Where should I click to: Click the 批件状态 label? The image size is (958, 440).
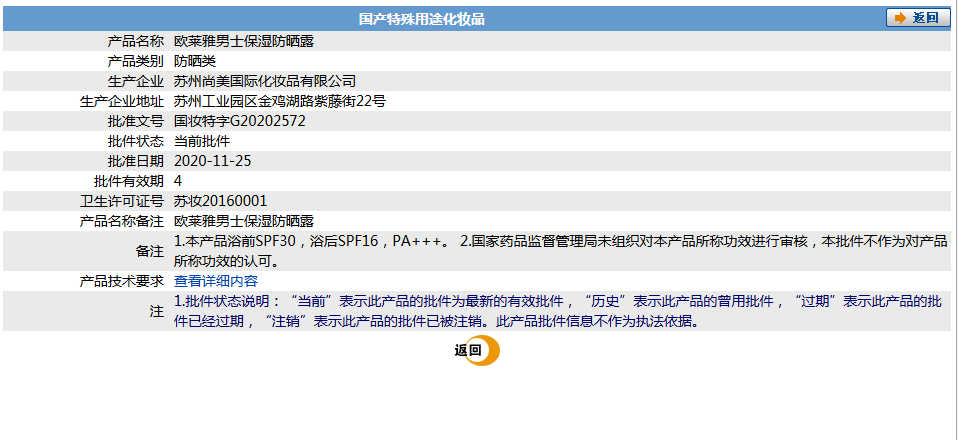pos(136,141)
